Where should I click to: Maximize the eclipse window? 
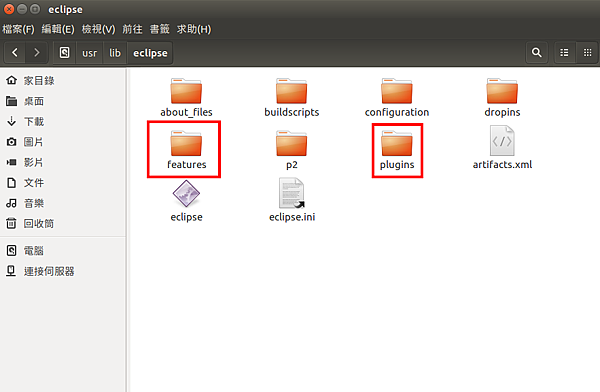click(x=35, y=9)
